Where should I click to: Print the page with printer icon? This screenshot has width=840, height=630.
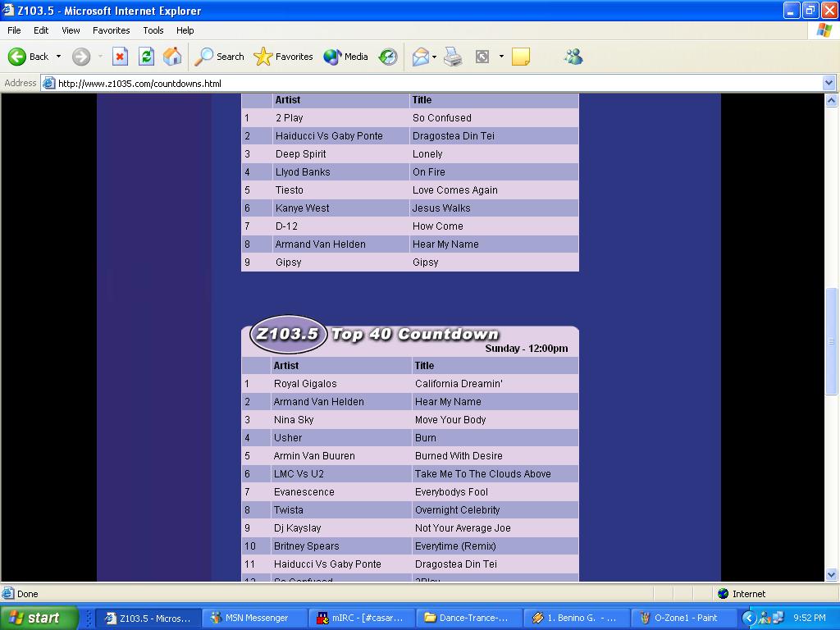[x=453, y=57]
